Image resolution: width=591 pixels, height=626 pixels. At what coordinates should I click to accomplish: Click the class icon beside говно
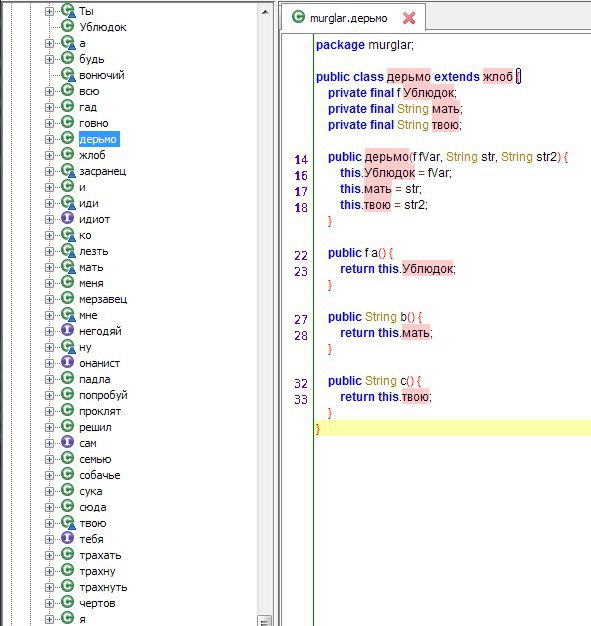click(67, 122)
